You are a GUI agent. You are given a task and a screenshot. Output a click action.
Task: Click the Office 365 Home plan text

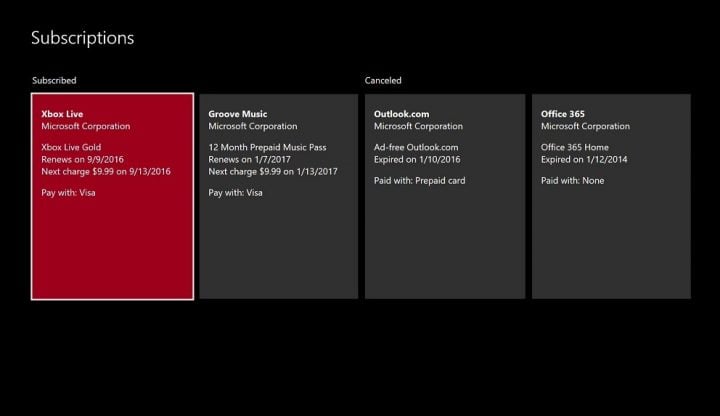point(577,147)
